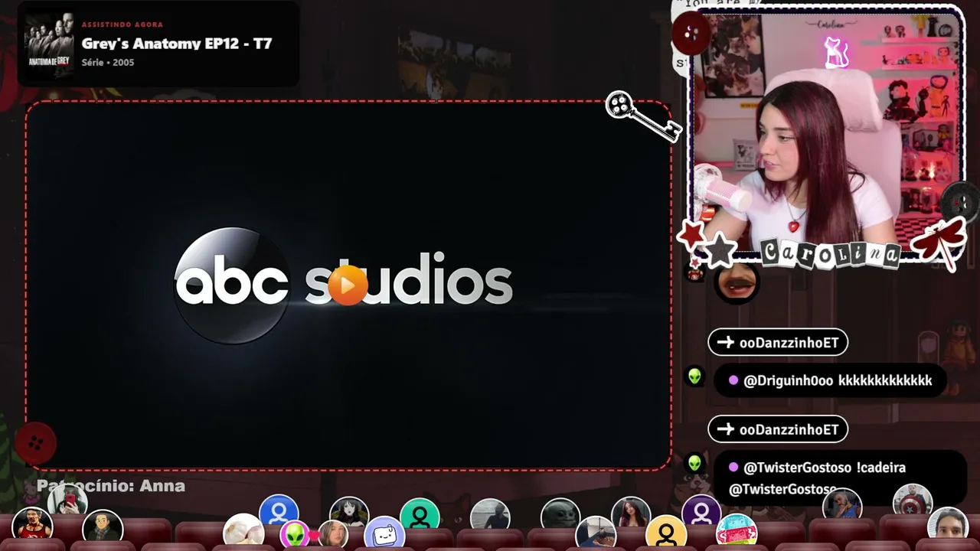Click the Captain America shield audience avatar

pyautogui.click(x=913, y=502)
